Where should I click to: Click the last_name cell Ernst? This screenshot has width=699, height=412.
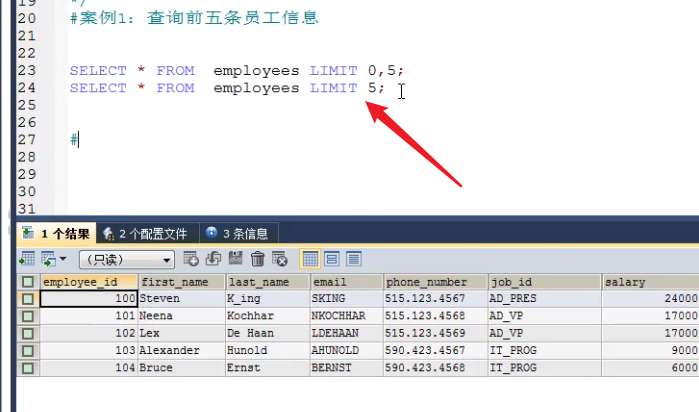268,368
